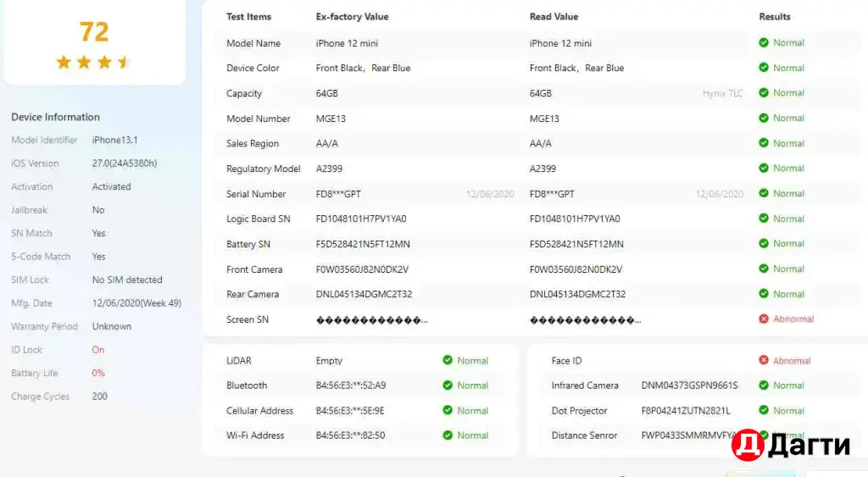
Task: Click the red Battery Life 0% value
Action: tap(98, 373)
